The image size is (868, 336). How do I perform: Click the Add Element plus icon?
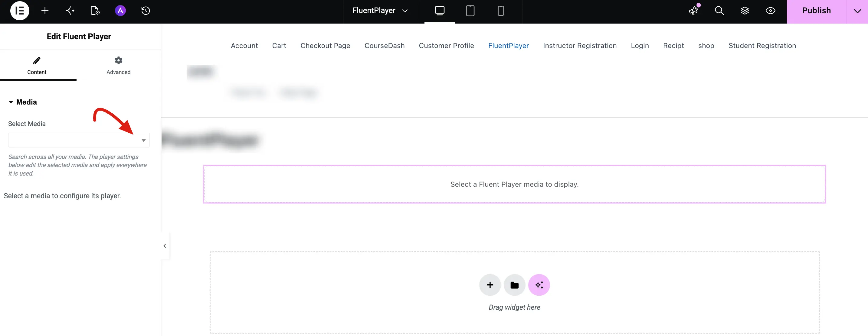[45, 11]
